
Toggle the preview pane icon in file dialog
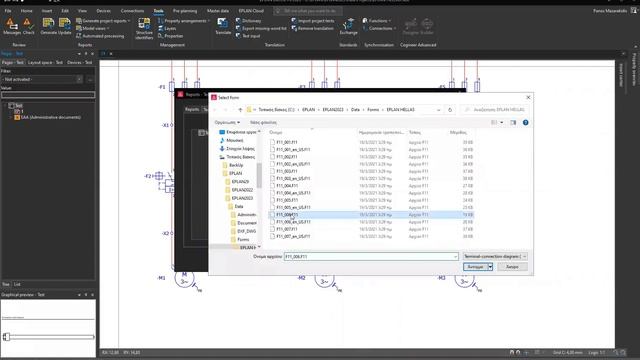pyautogui.click(x=513, y=122)
